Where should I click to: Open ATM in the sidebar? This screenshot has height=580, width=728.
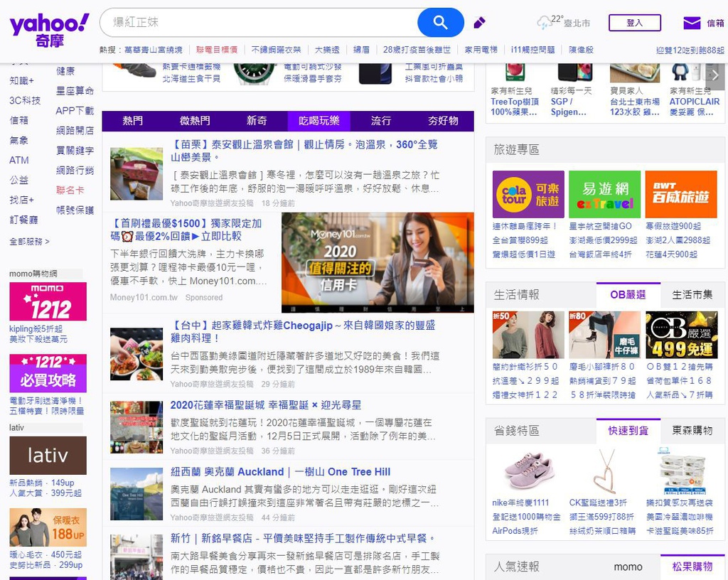click(19, 160)
